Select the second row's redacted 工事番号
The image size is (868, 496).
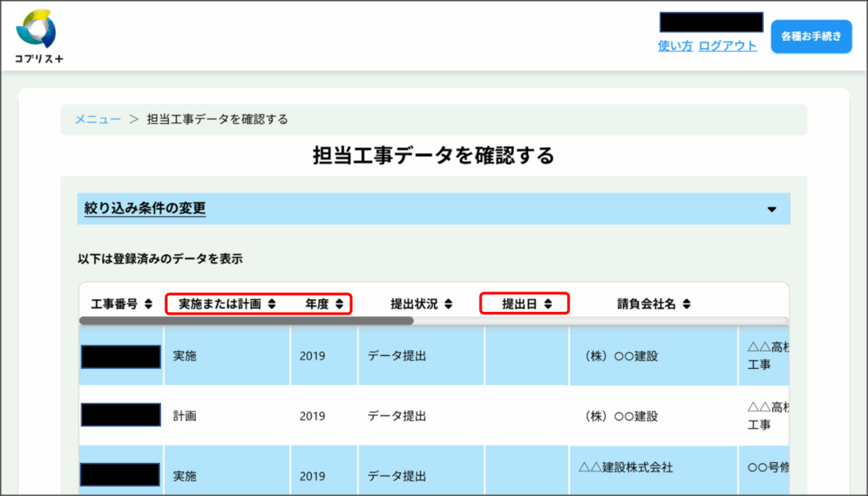pos(121,415)
